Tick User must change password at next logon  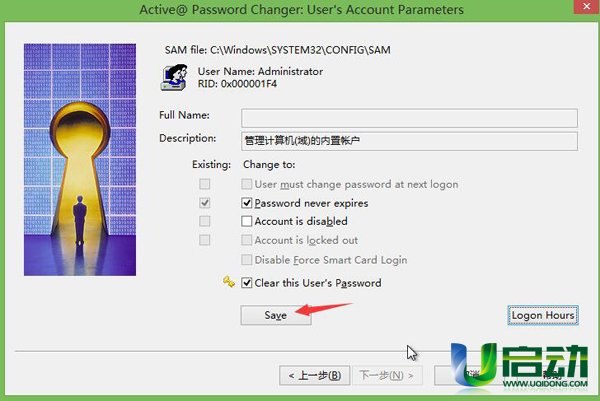click(x=247, y=184)
